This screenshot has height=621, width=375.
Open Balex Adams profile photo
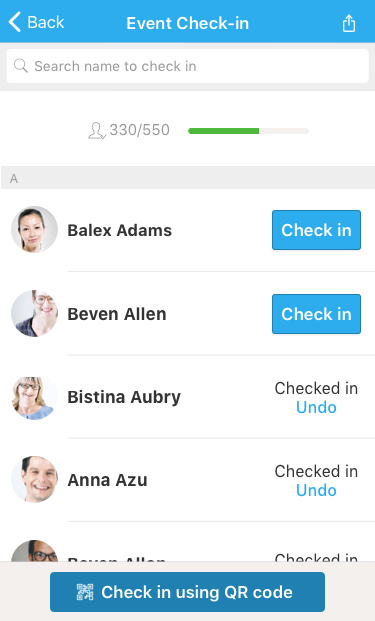34,229
